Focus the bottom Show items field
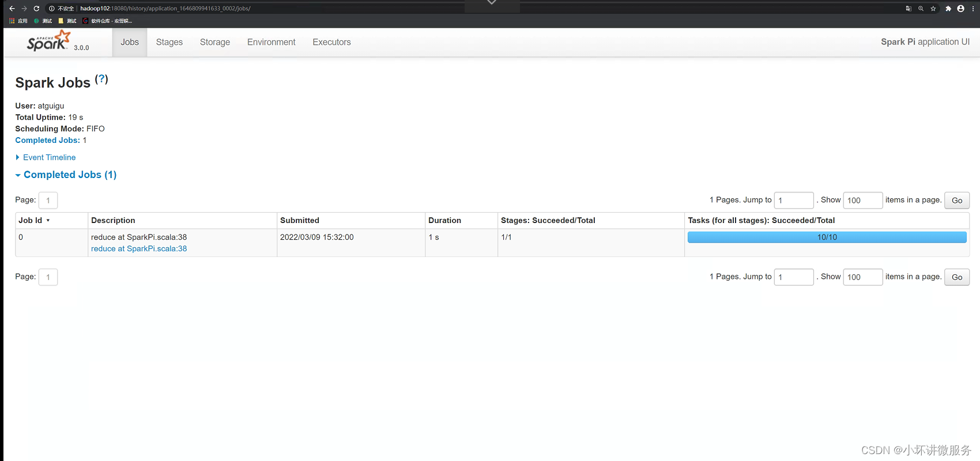 click(863, 277)
